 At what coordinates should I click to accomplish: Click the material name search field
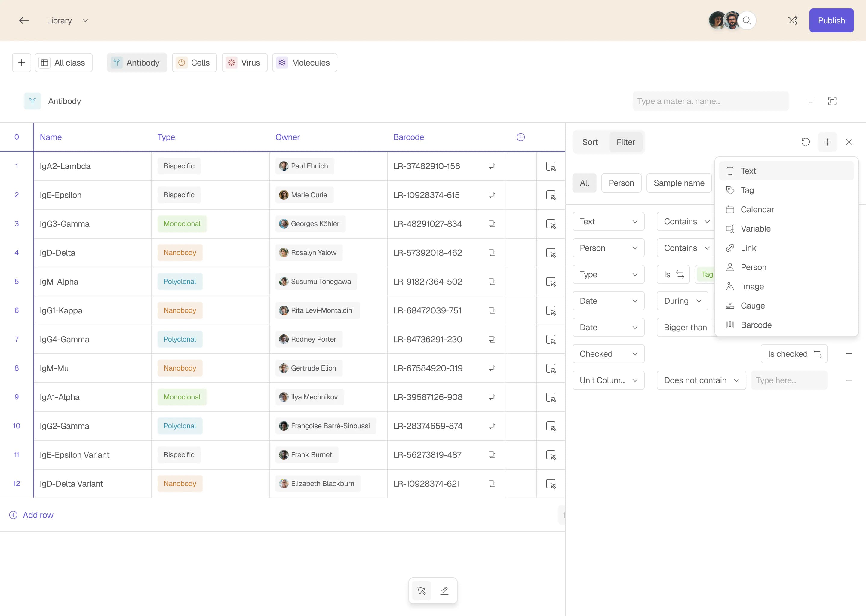(x=710, y=101)
